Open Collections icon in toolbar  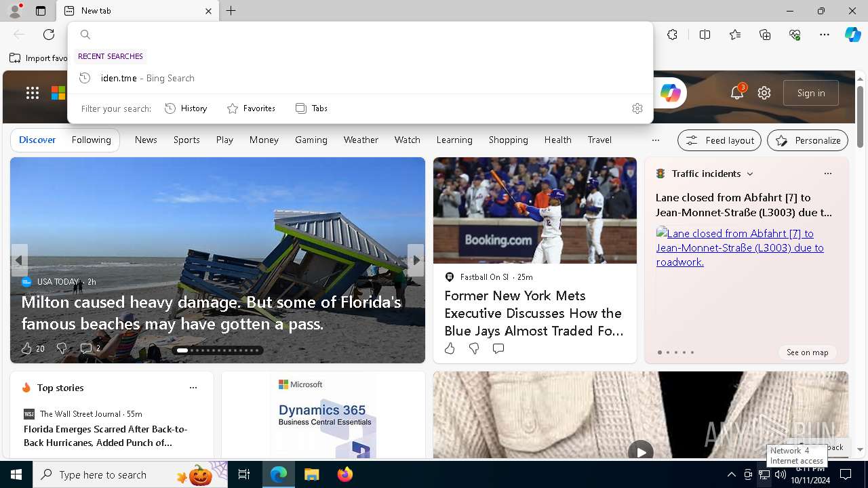[765, 35]
